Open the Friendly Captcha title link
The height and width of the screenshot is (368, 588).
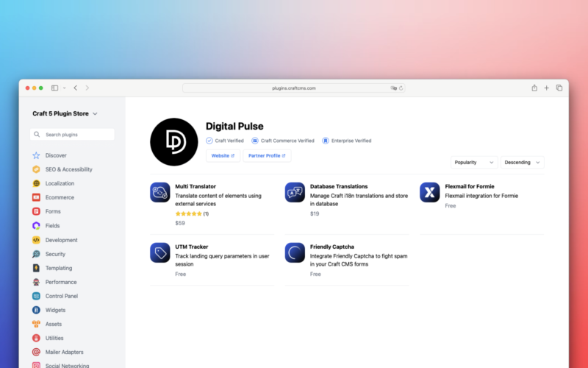pos(332,247)
